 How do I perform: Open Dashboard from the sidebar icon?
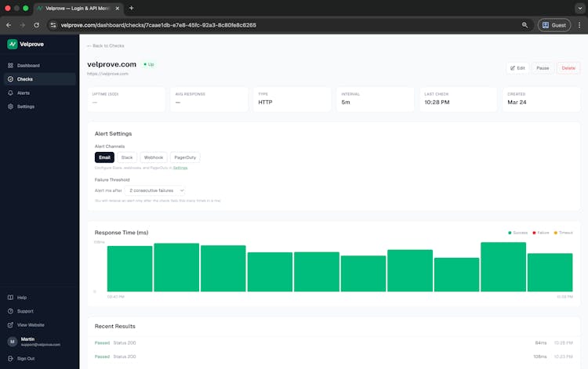coord(10,66)
